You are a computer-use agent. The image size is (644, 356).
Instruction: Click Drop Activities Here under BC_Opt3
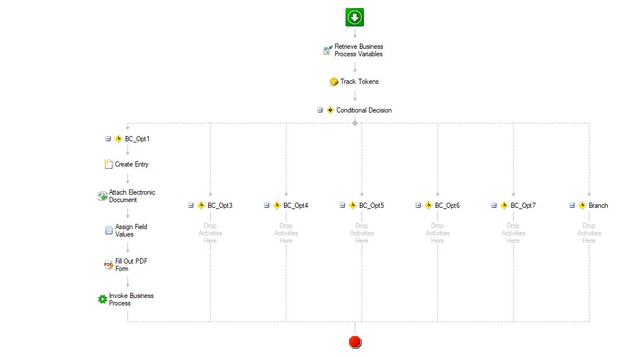click(x=210, y=233)
